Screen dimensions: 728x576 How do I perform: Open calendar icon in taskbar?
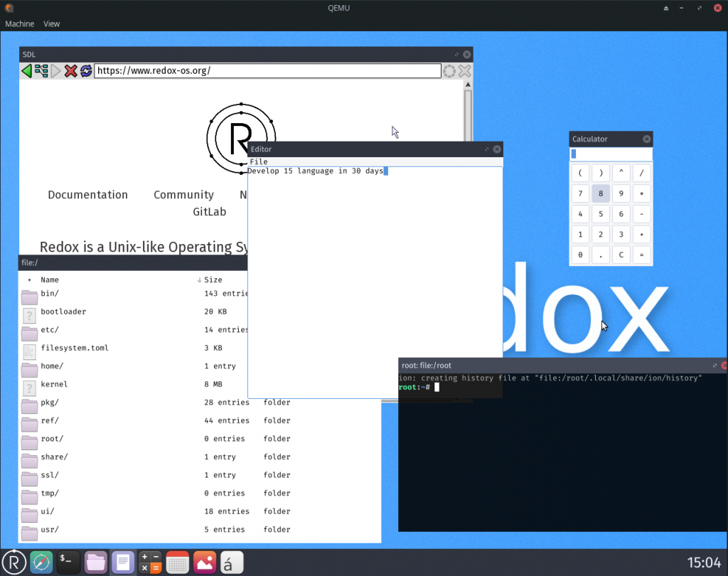pos(177,562)
